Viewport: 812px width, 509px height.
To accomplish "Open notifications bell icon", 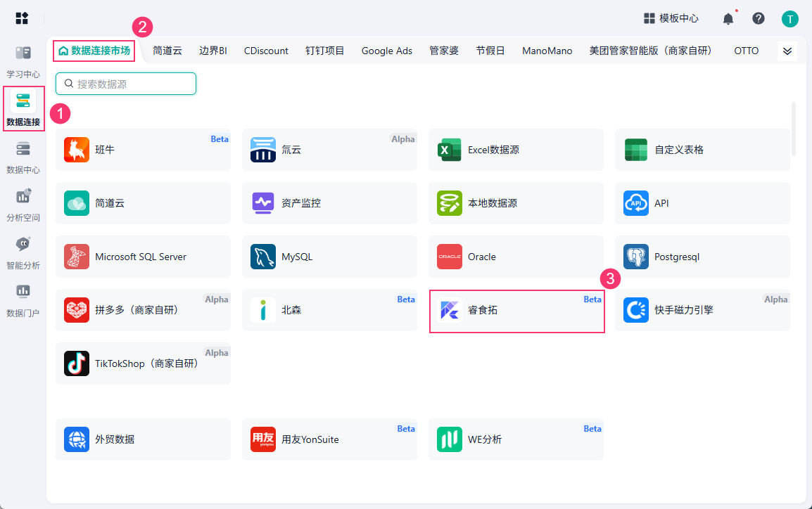I will pyautogui.click(x=728, y=18).
